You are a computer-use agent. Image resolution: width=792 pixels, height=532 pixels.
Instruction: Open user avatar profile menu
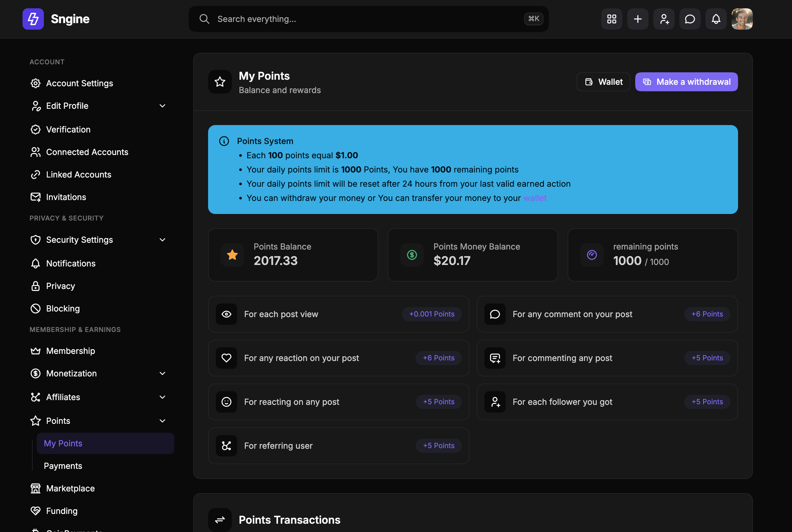742,19
